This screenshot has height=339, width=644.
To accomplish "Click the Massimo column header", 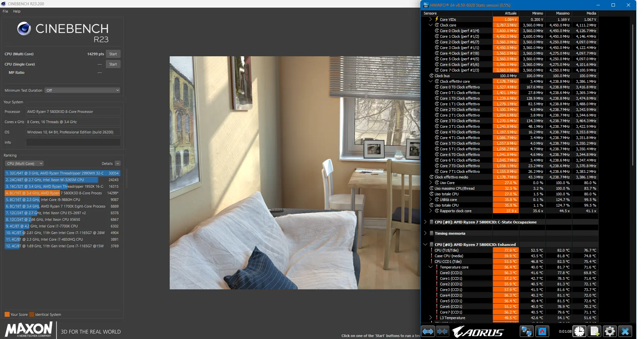I will tap(559, 13).
